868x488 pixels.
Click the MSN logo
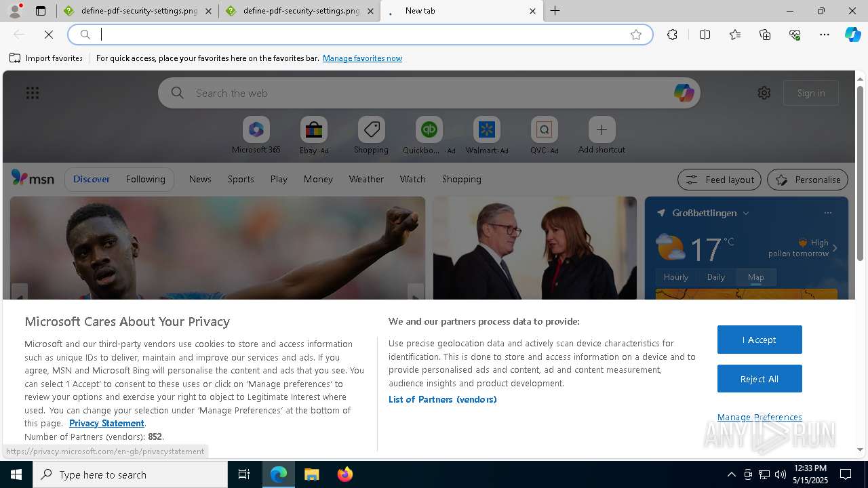click(33, 178)
